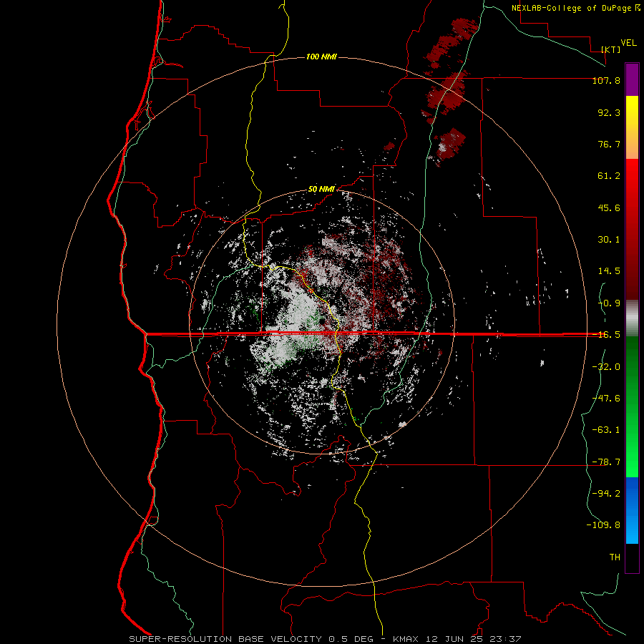Click the -78.7 velocity scale value
Viewport: 644px width, 644px height.
tap(606, 462)
